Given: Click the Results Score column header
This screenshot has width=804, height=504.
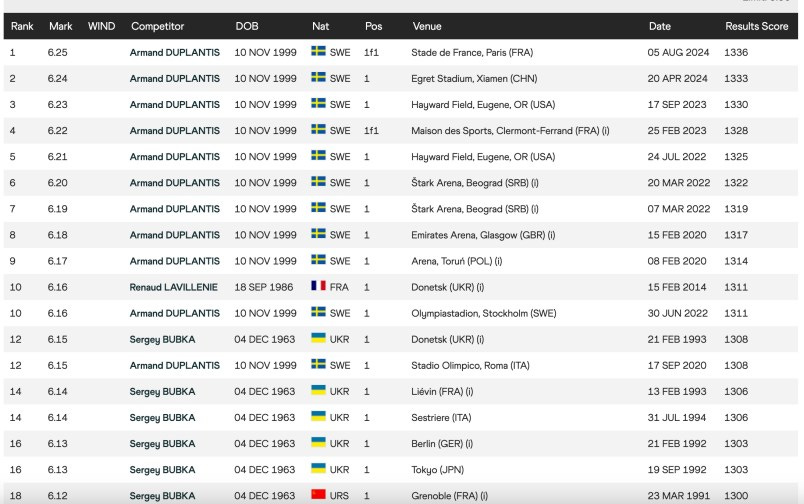Looking at the screenshot, I should pos(756,26).
